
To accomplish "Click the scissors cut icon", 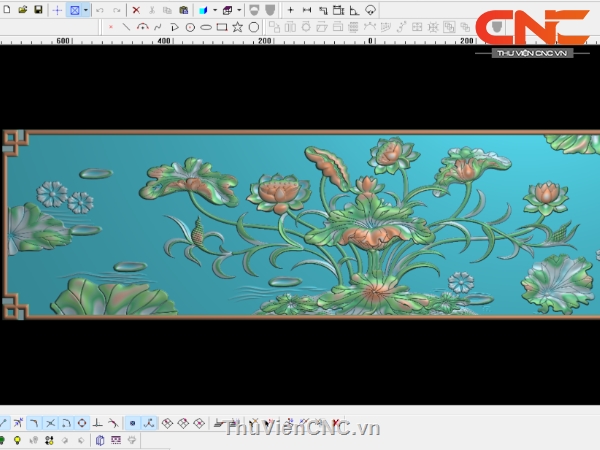I will (152, 10).
